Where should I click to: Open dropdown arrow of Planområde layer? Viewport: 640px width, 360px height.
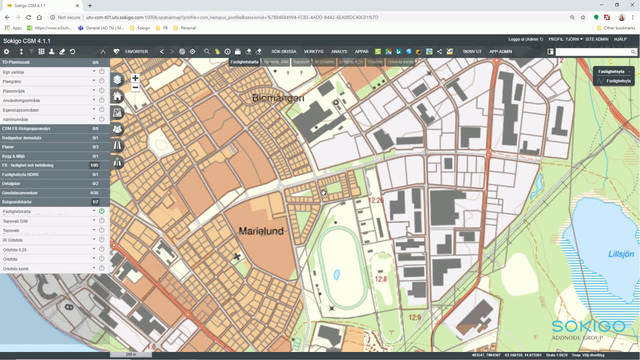coord(94,91)
